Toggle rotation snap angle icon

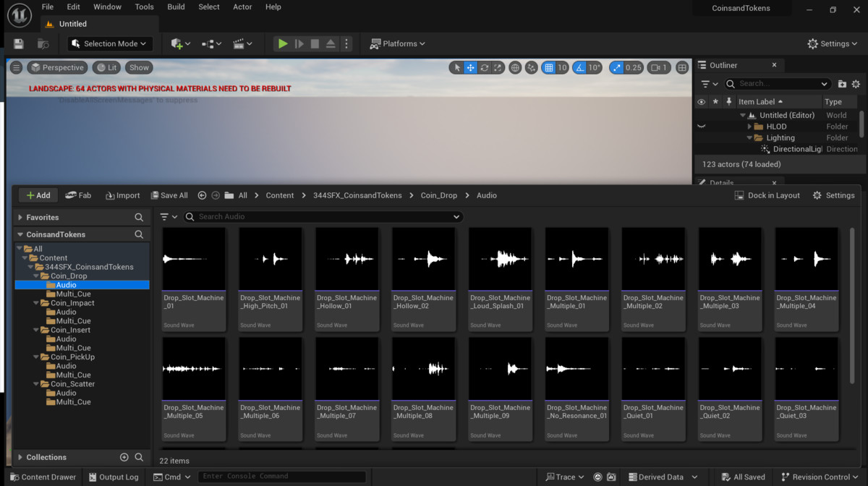tap(579, 67)
